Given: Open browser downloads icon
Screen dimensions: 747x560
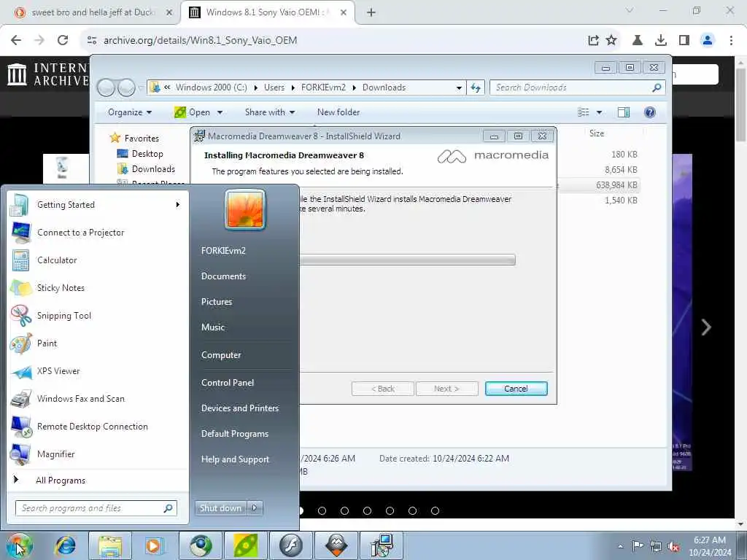Looking at the screenshot, I should pyautogui.click(x=661, y=41).
